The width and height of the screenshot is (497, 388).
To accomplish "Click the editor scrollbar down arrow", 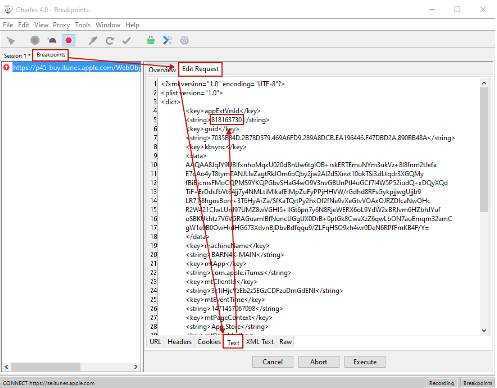I will point(484,331).
